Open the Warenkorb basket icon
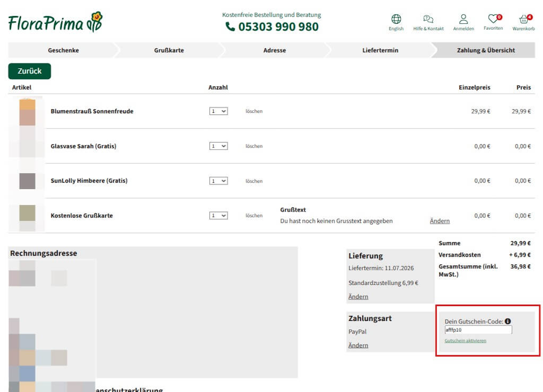The height and width of the screenshot is (392, 543). pos(524,19)
